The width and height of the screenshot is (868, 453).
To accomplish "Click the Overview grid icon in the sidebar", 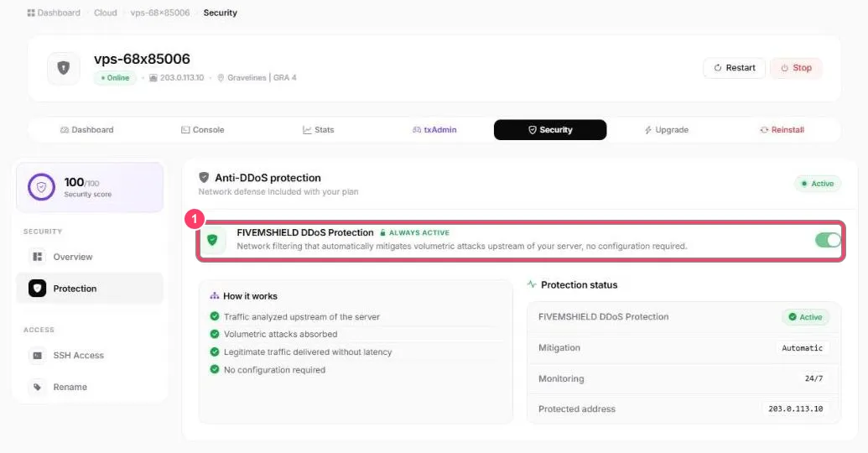I will [x=38, y=257].
